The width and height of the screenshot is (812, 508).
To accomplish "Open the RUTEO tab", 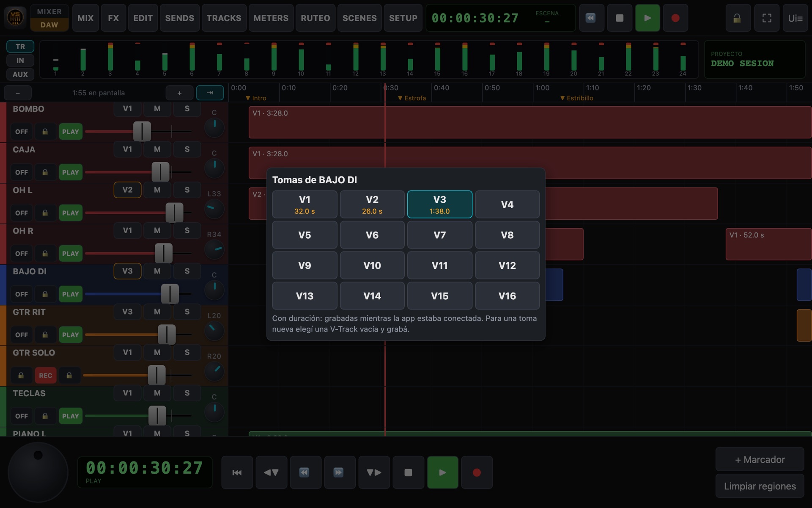I will [x=315, y=18].
